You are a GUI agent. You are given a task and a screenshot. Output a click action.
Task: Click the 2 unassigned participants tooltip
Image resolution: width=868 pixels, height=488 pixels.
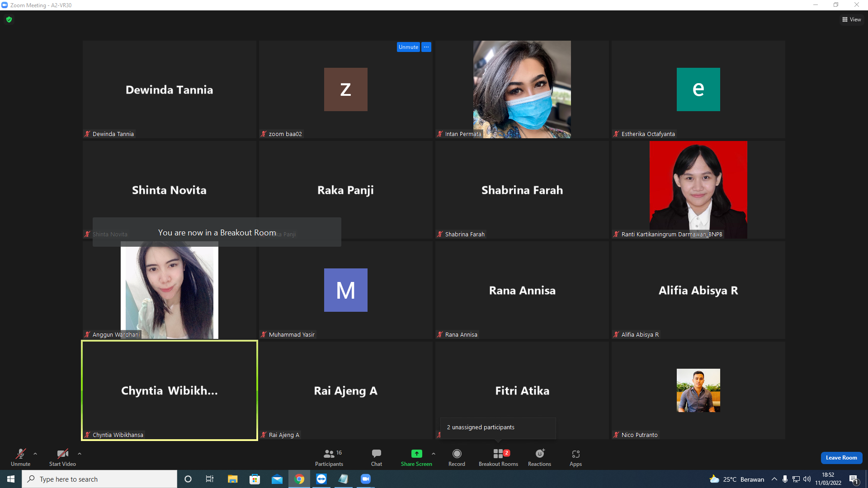pyautogui.click(x=498, y=427)
